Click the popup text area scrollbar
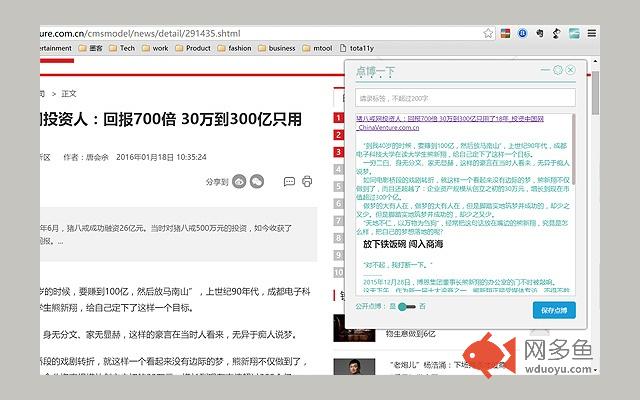The image size is (640, 400). click(x=573, y=149)
